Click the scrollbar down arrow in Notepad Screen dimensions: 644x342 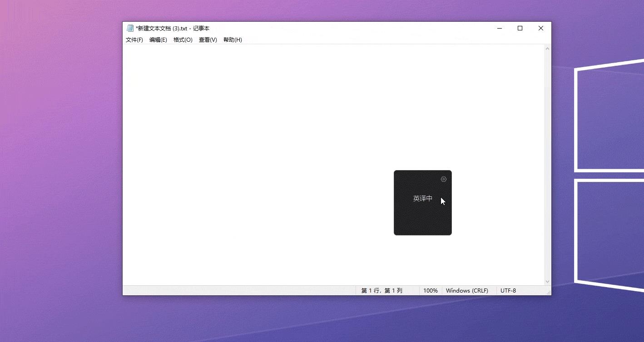[x=547, y=282]
